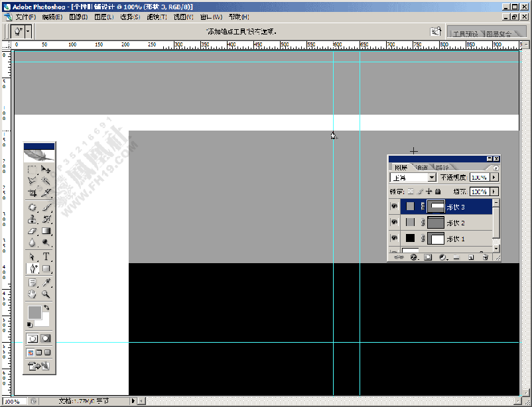532x407 pixels.
Task: Open the status bar document info arrow
Action: 133,401
